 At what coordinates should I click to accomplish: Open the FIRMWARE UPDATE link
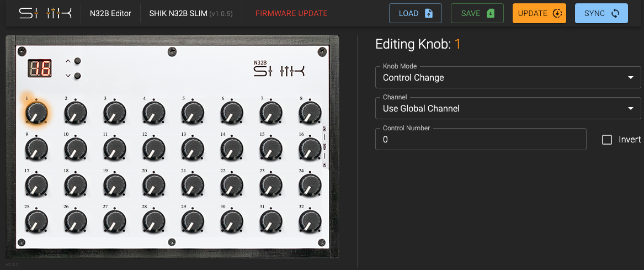(x=291, y=14)
